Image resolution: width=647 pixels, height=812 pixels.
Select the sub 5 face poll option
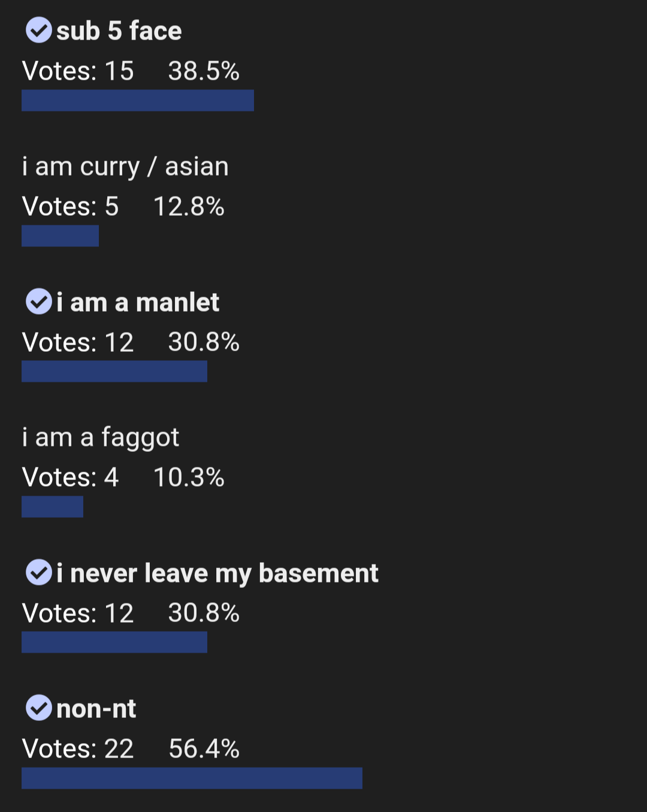click(119, 31)
